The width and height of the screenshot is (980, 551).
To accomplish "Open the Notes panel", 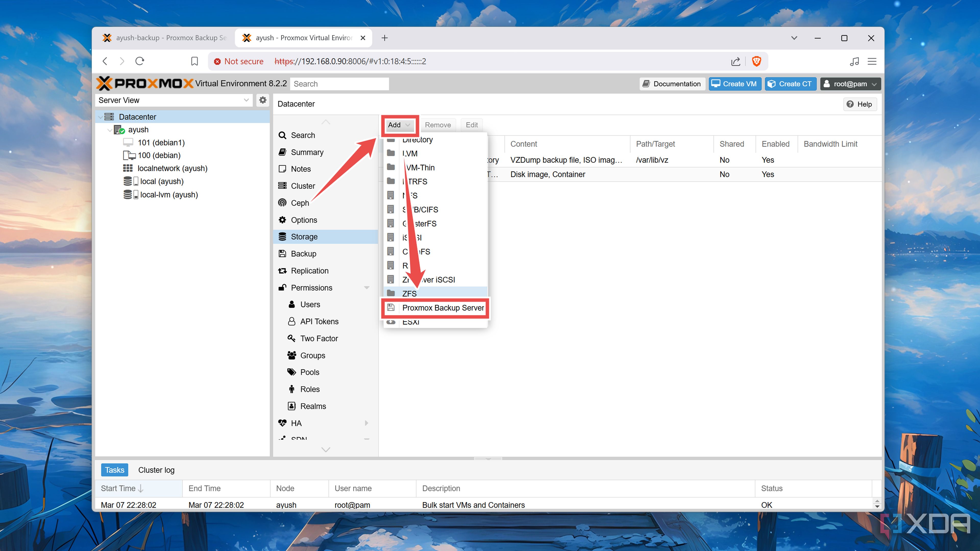I will 301,169.
